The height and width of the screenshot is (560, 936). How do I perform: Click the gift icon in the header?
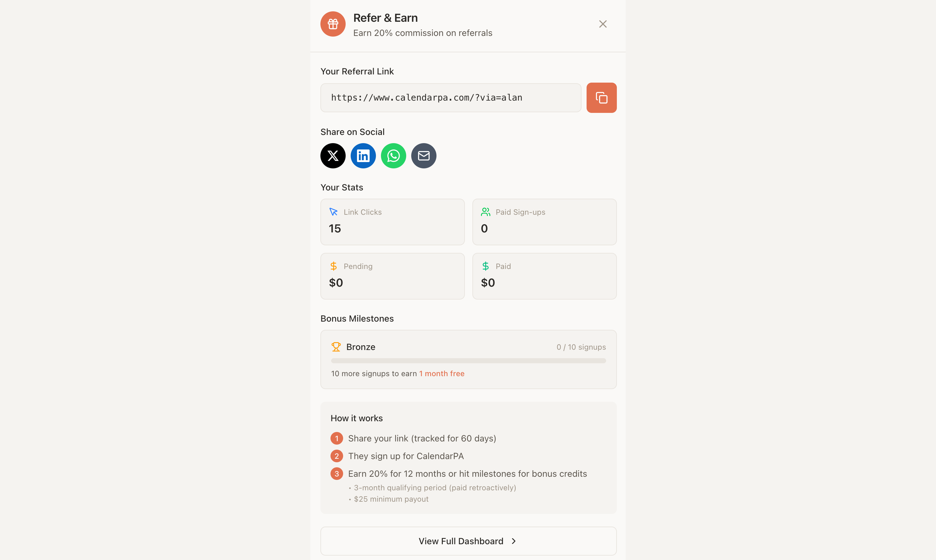coord(333,24)
